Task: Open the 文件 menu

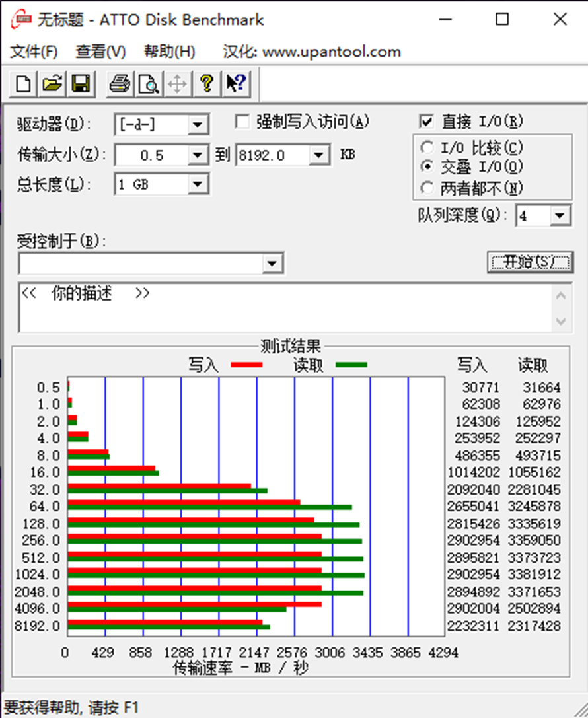Action: pyautogui.click(x=35, y=52)
